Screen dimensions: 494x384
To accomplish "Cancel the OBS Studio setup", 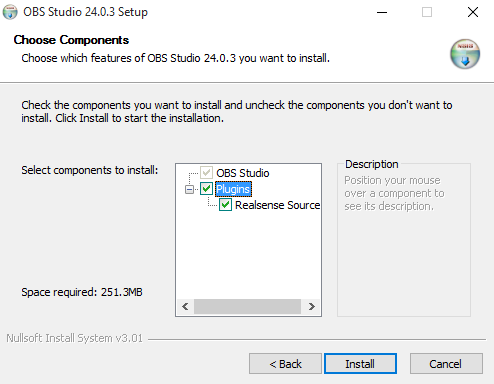I will point(446,363).
